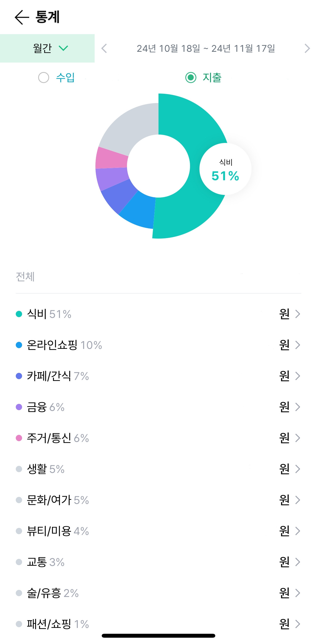Image resolution: width=317 pixels, height=644 pixels.
Task: Go to previous period with left chevron
Action: tap(104, 48)
